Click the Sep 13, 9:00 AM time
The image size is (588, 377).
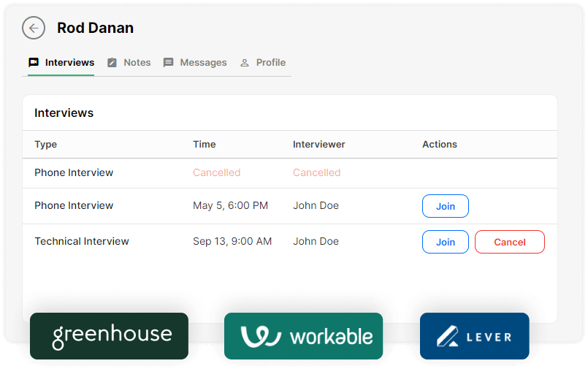pyautogui.click(x=232, y=241)
